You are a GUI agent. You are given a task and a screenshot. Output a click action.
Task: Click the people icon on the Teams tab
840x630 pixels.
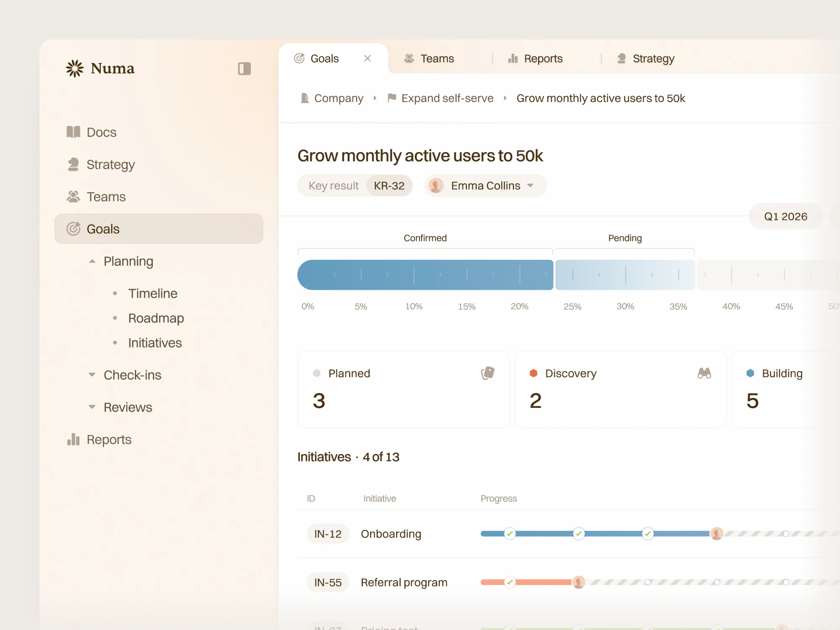tap(409, 58)
